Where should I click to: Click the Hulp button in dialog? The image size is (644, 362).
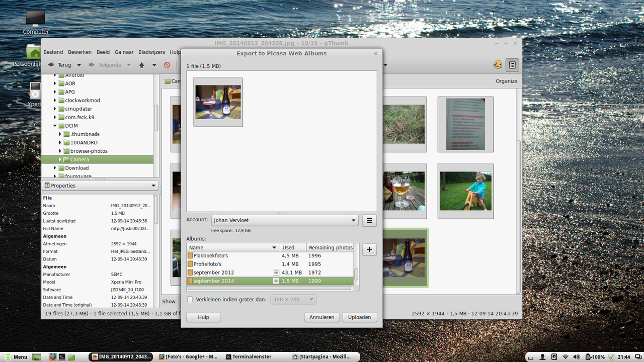click(204, 317)
